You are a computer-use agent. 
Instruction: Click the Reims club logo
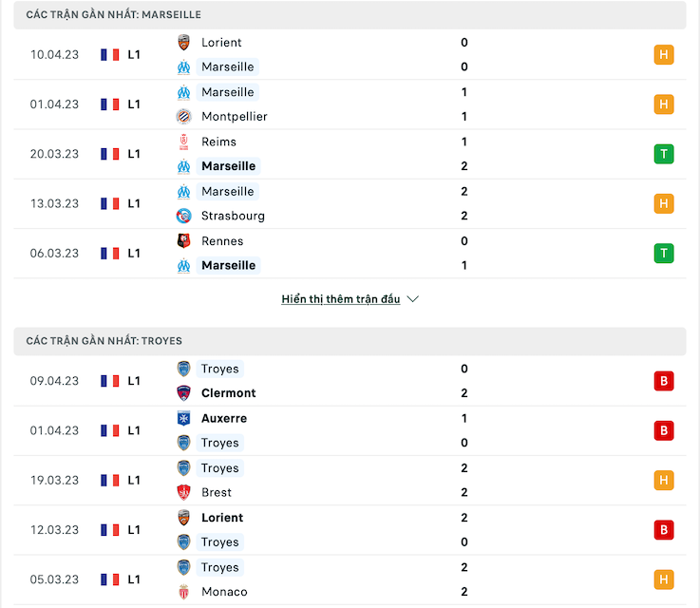point(183,142)
